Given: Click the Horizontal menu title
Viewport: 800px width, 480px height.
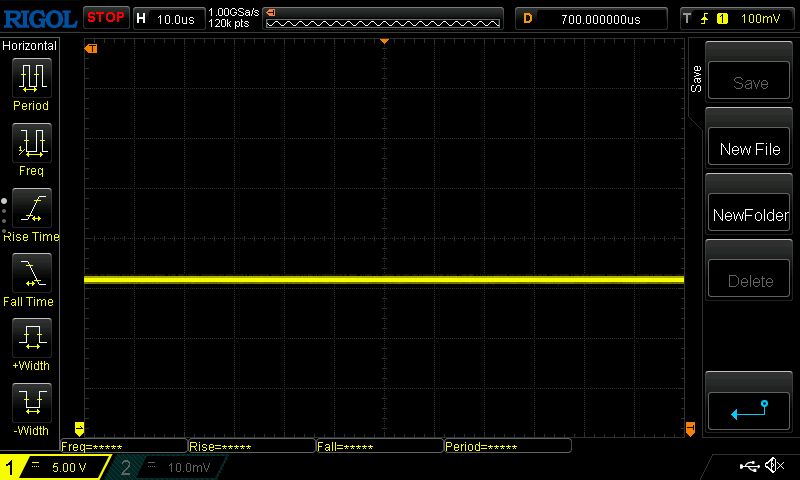Looking at the screenshot, I should click(x=29, y=46).
